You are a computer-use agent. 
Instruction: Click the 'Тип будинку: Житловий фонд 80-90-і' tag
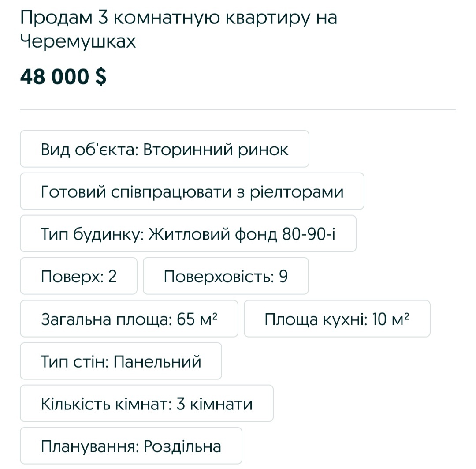187,233
